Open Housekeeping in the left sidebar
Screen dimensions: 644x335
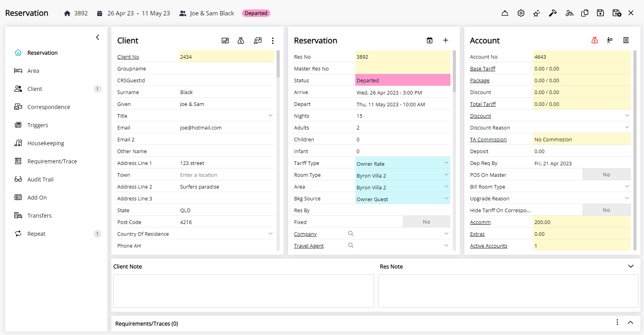46,143
